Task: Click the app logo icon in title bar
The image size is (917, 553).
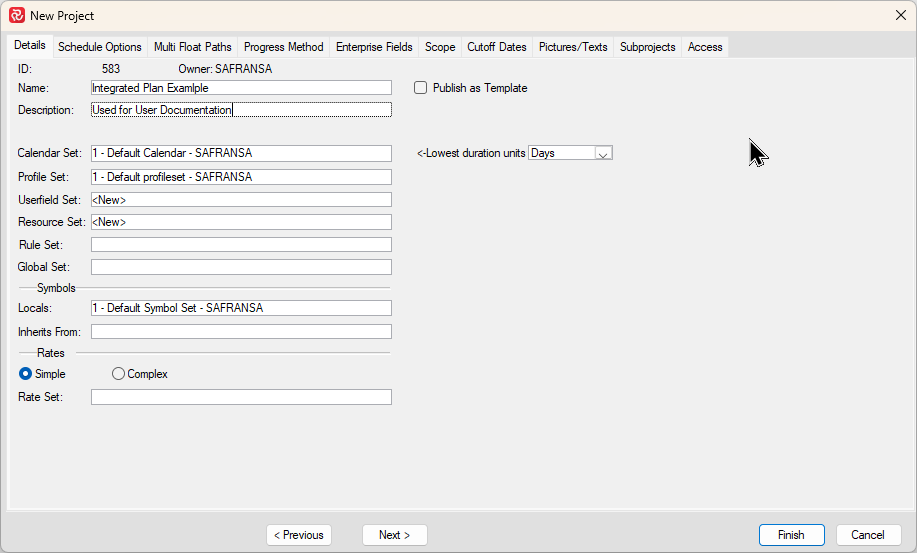Action: (16, 15)
